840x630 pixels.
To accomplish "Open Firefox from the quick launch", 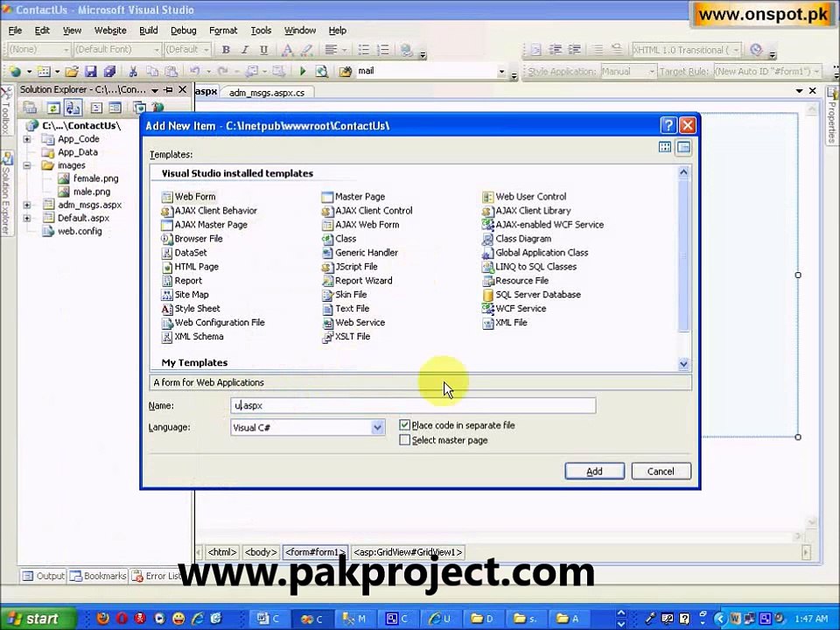I will pos(103,619).
